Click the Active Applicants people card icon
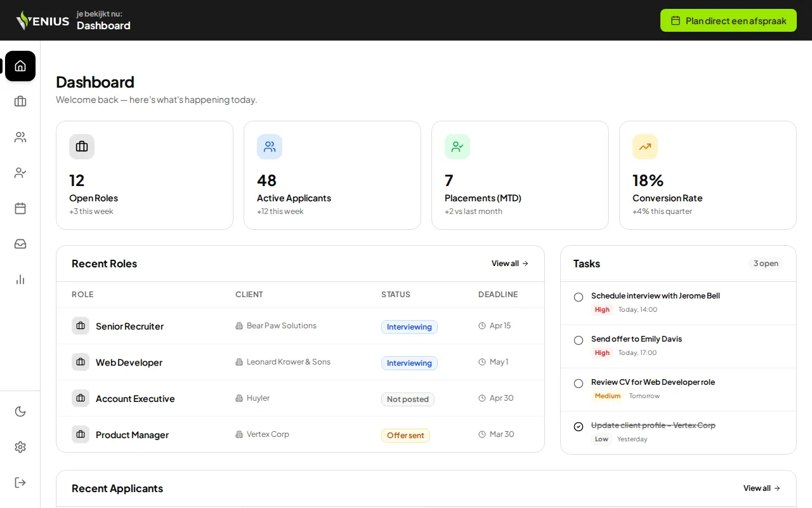This screenshot has height=508, width=812. pyautogui.click(x=270, y=147)
